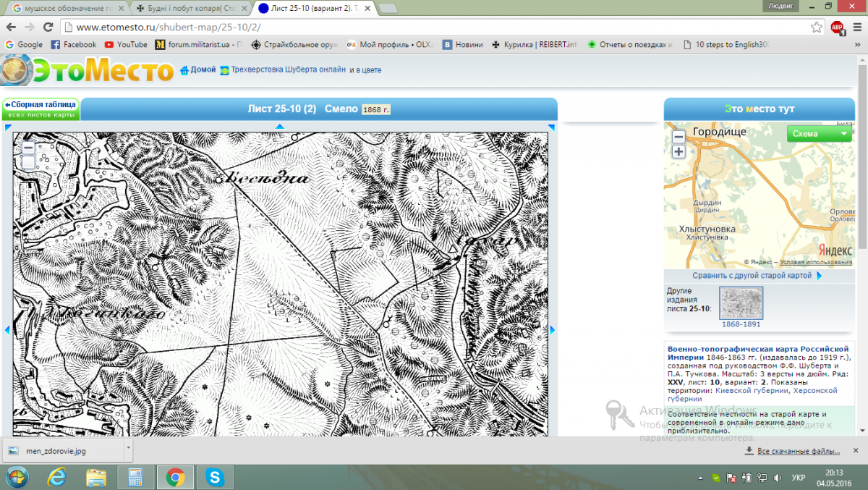
Task: Open menu arrow for men_zdorovie.jpg download
Action: 128,449
